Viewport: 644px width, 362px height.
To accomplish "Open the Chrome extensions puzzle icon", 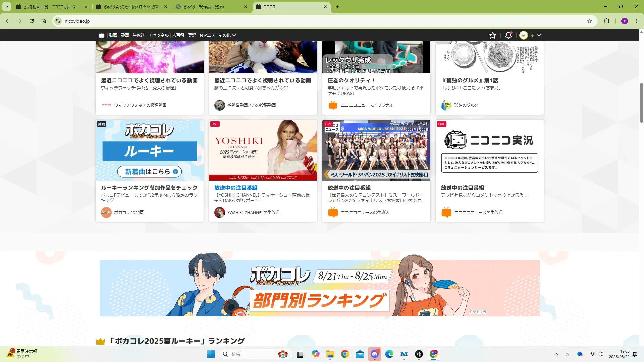I will point(606,21).
